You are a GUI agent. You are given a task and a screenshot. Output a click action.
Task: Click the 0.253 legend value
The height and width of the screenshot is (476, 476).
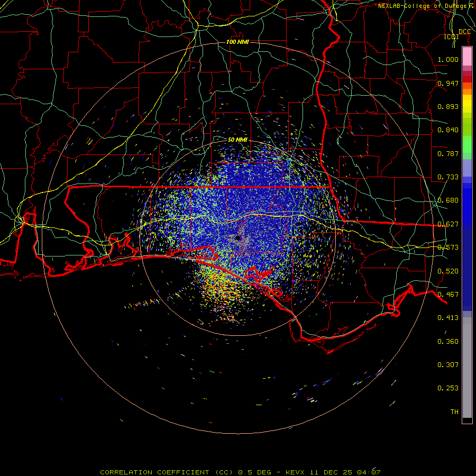448,388
